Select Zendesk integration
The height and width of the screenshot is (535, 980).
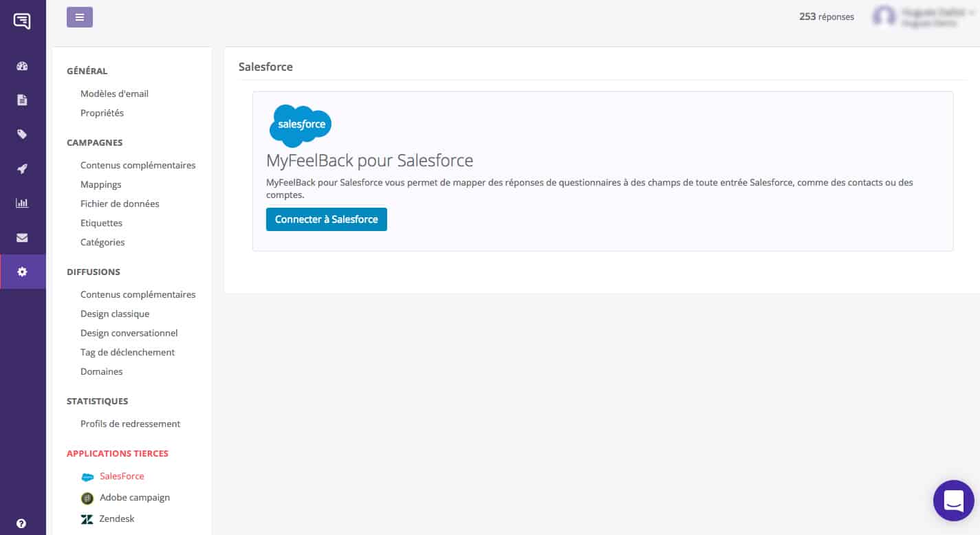117,518
